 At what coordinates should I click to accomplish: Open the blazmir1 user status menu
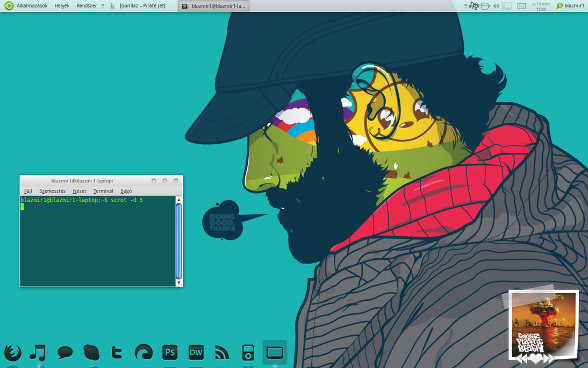click(570, 5)
